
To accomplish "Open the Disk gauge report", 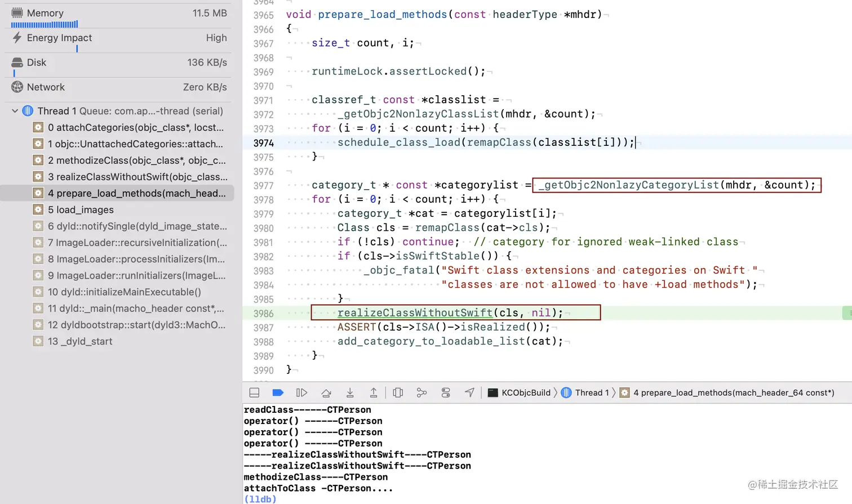I will coord(119,65).
